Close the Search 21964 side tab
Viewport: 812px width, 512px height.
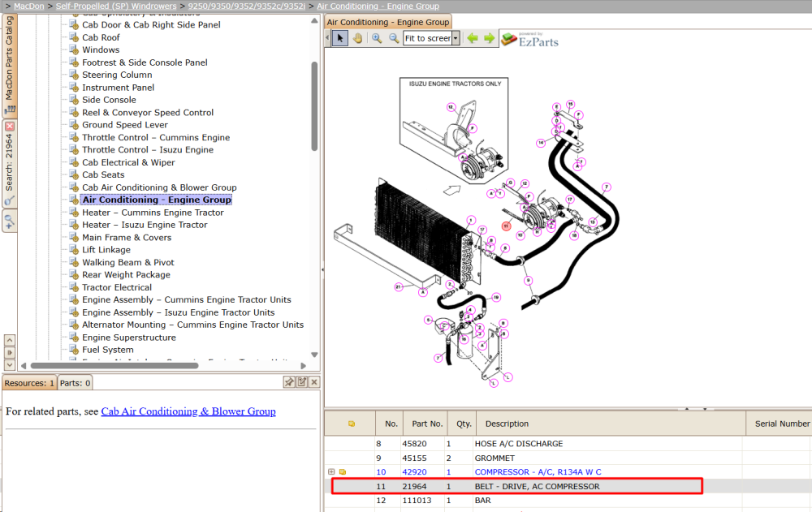click(10, 127)
